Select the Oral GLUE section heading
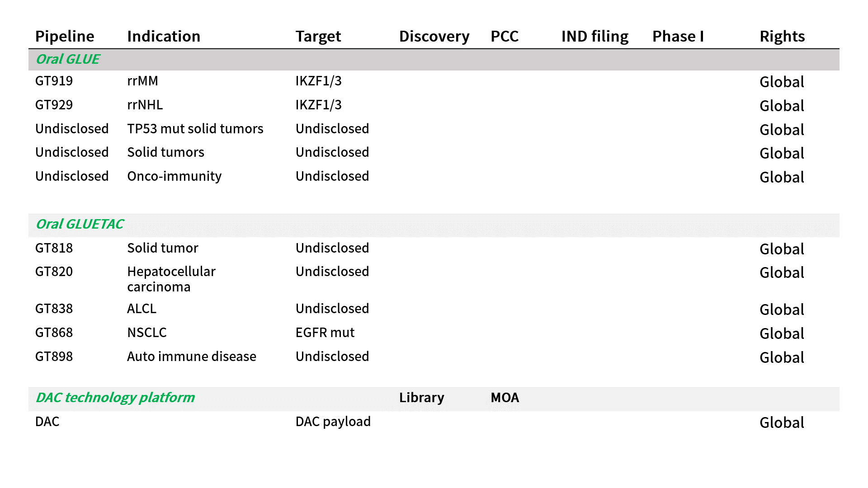 (68, 59)
